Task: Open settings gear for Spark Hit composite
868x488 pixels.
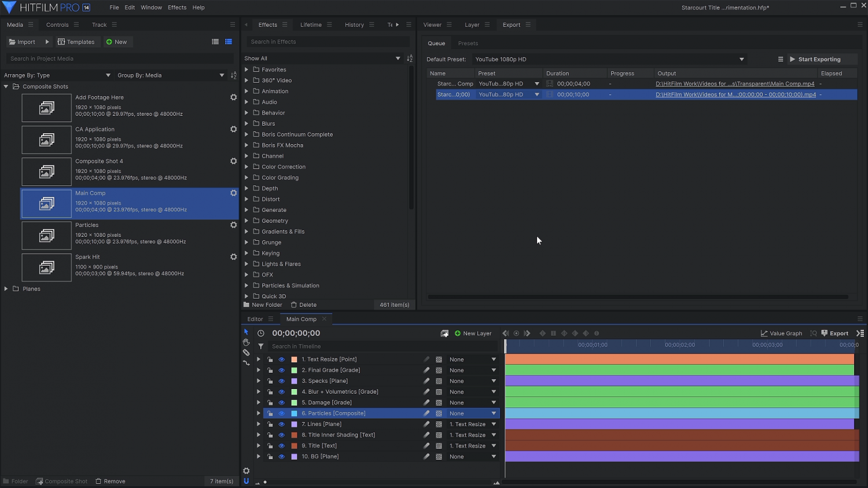Action: tap(234, 257)
